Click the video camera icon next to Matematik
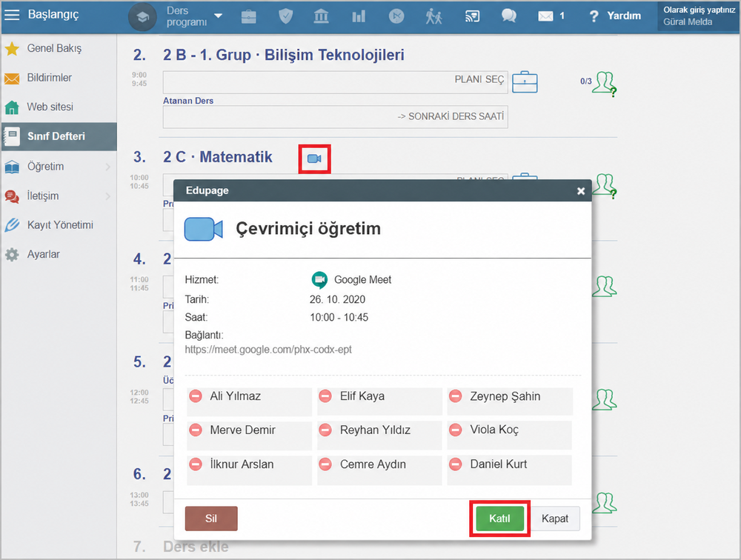741x560 pixels. pyautogui.click(x=314, y=159)
